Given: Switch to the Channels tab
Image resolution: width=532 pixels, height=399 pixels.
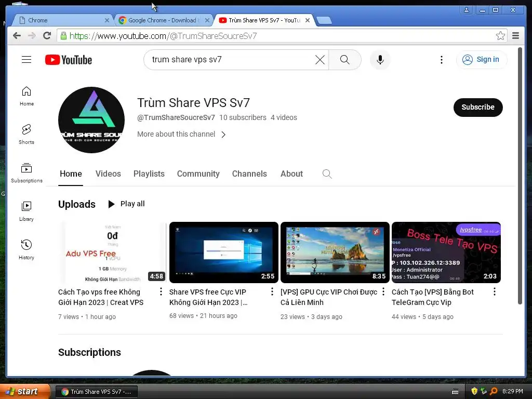Looking at the screenshot, I should (x=249, y=174).
